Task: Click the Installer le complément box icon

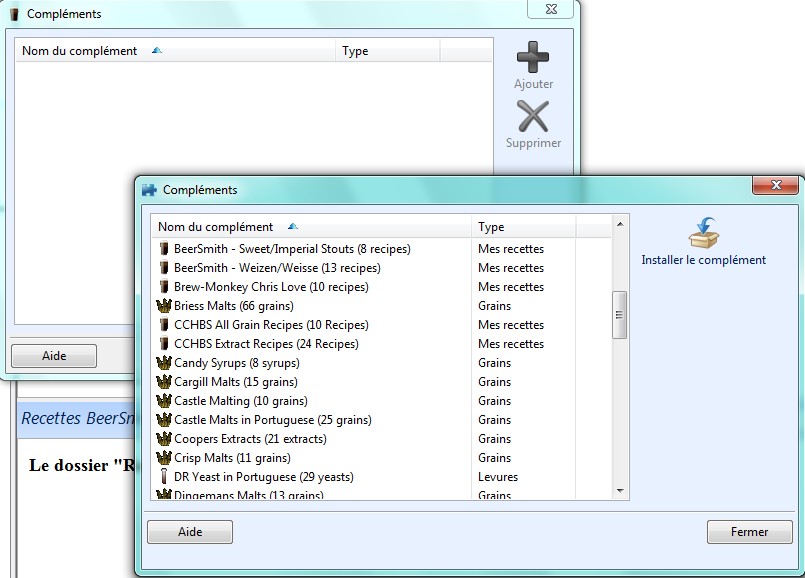Action: [x=704, y=233]
